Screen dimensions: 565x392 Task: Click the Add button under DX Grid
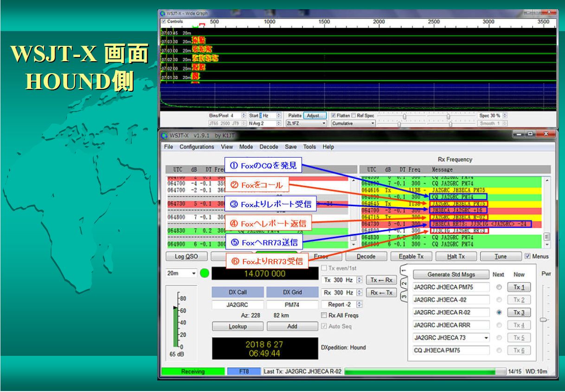pos(292,326)
